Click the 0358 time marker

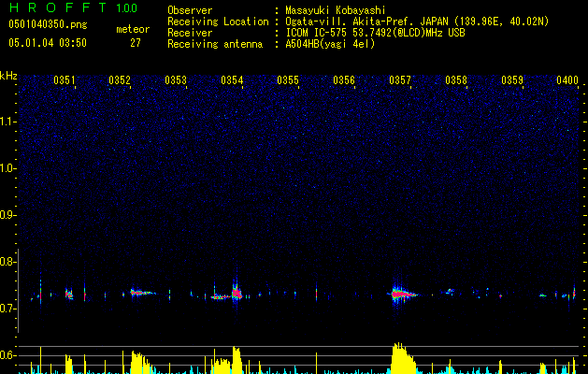[x=456, y=80]
